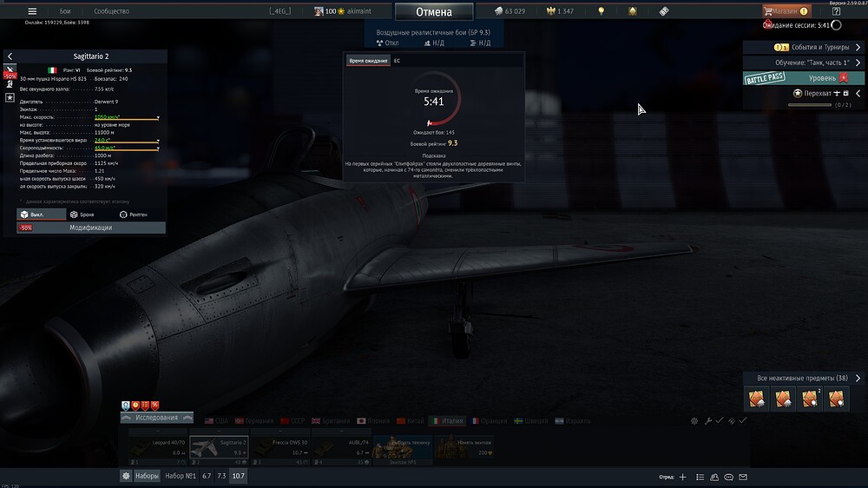Screen dimensions: 868x488
Task: Open the Магазин shop
Action: click(x=786, y=11)
